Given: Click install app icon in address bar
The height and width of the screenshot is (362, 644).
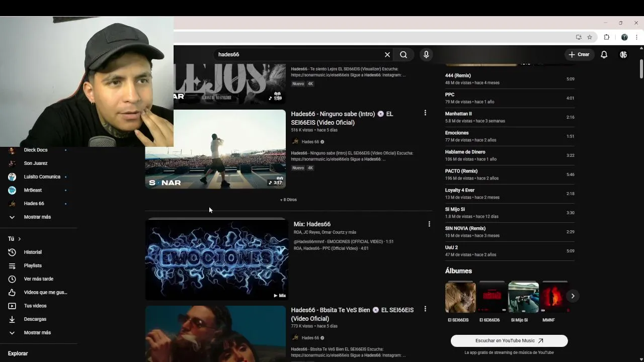Looking at the screenshot, I should click(x=579, y=37).
